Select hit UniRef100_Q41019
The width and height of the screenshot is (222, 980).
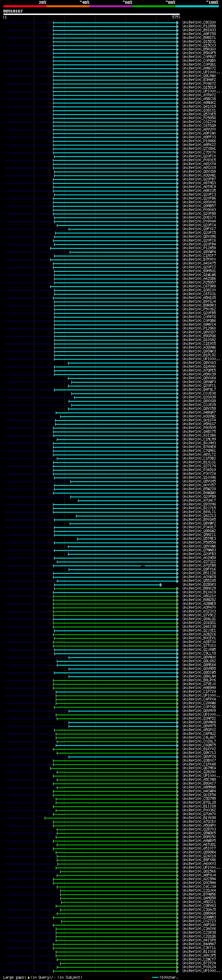pyautogui.click(x=199, y=106)
